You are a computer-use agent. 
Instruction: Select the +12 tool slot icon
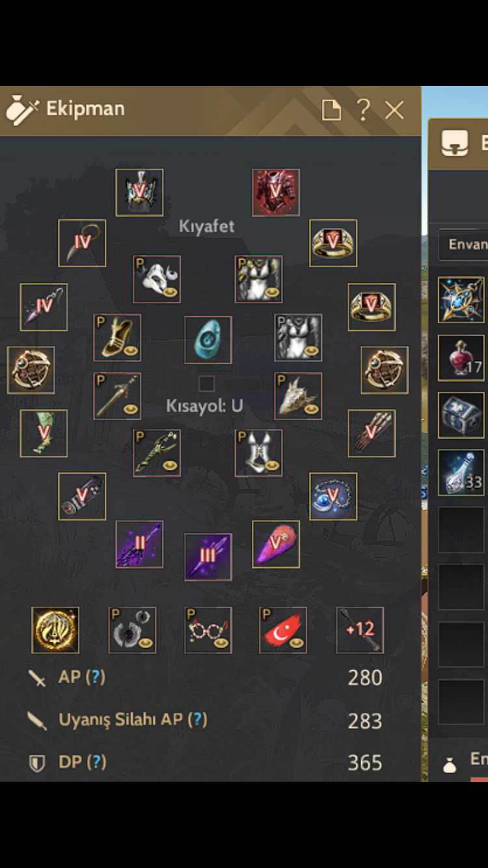[360, 630]
